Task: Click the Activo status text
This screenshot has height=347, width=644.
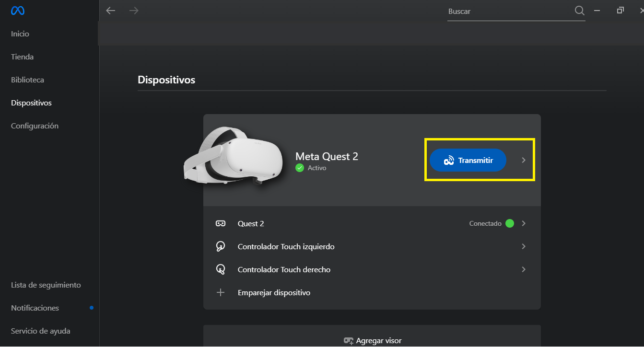Action: tap(317, 168)
